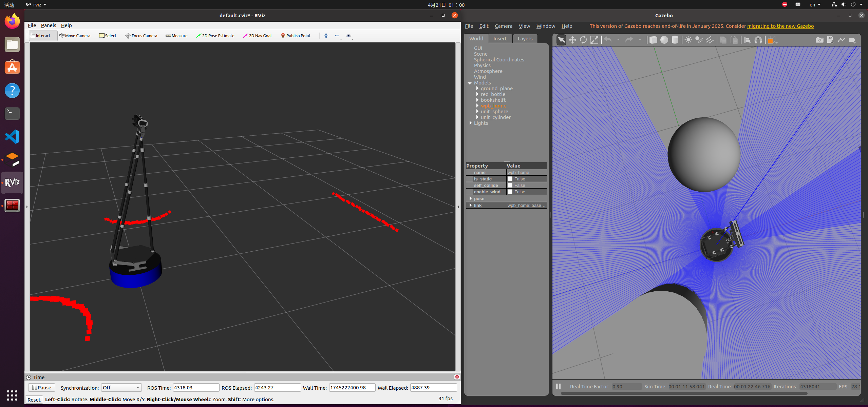
Task: Toggle the self_collide checkbox
Action: pos(510,186)
